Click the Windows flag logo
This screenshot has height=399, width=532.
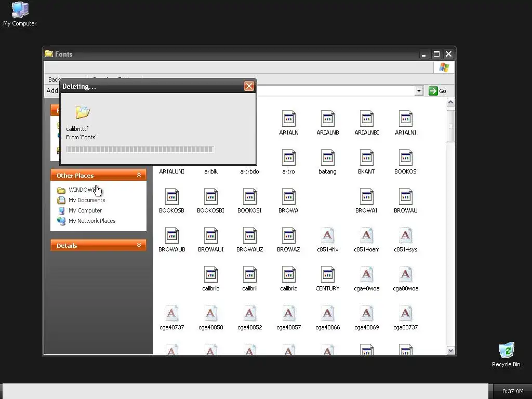click(x=444, y=67)
